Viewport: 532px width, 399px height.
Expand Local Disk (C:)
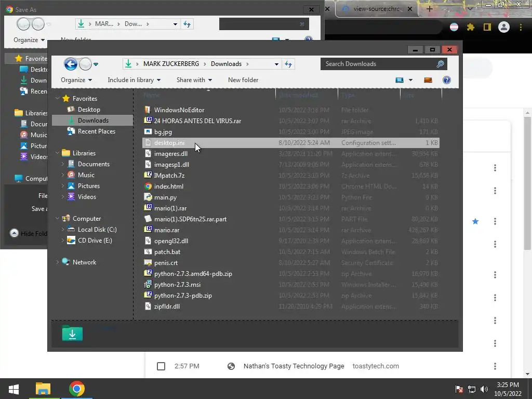click(x=62, y=229)
